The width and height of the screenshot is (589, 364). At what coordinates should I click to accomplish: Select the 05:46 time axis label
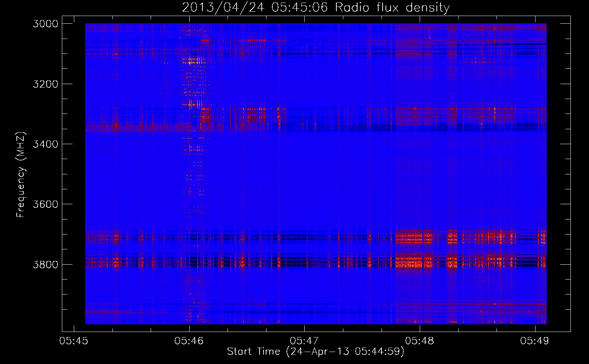click(x=189, y=341)
